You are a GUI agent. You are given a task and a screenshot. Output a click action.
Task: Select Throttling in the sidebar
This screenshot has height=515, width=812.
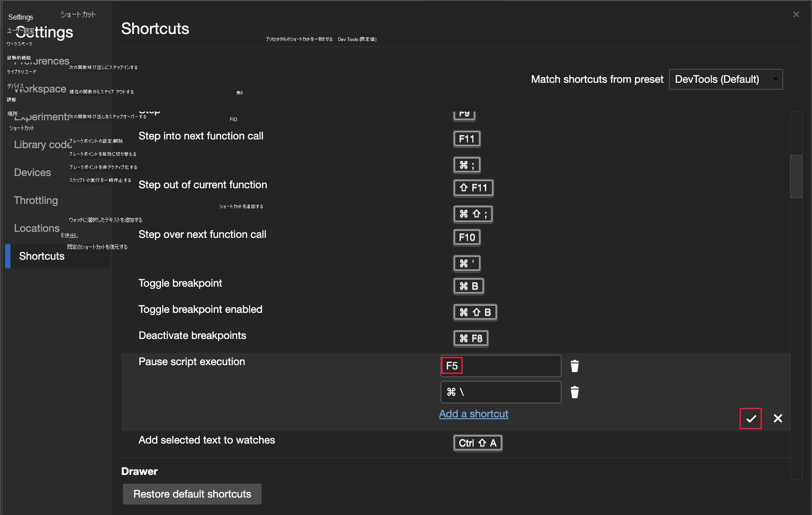tap(36, 200)
